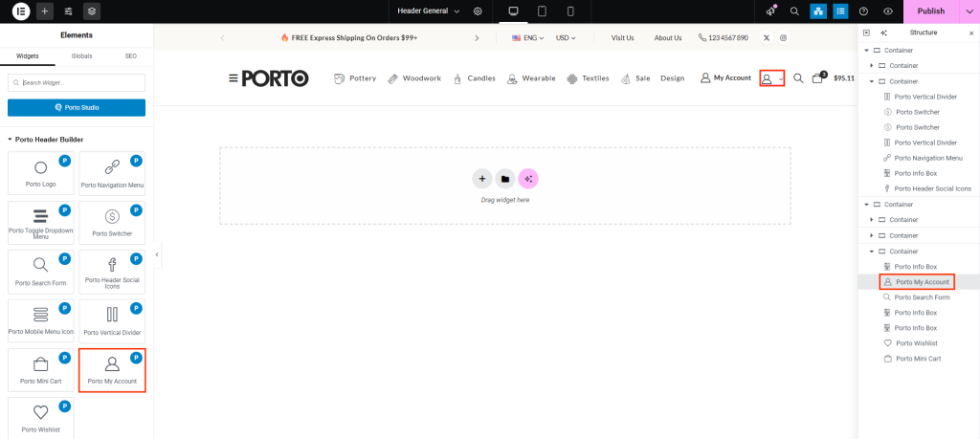
Task: Switch to the Globals tab
Action: [x=82, y=56]
